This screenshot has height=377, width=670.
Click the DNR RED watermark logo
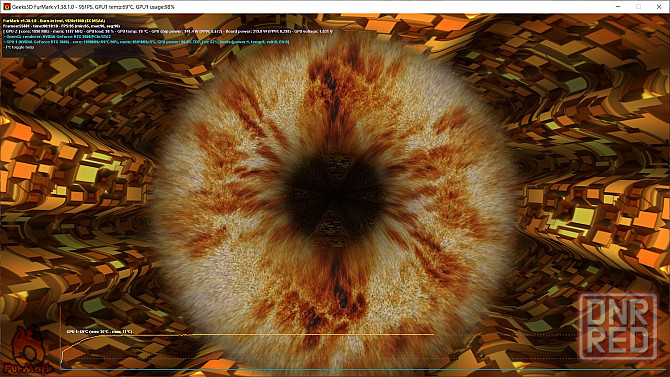pyautogui.click(x=618, y=326)
